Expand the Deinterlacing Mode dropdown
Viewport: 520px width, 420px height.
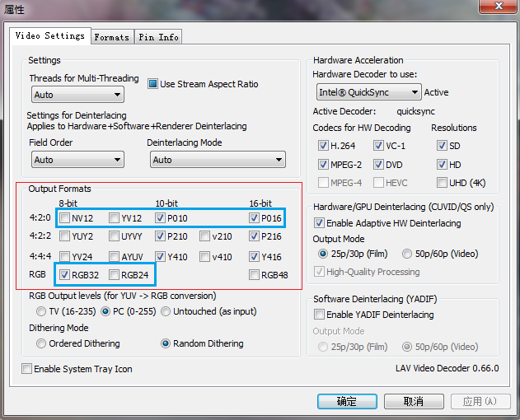pyautogui.click(x=217, y=160)
